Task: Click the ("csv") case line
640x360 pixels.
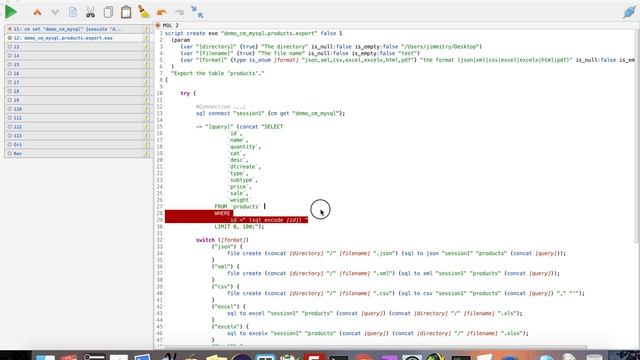Action: 225,287
